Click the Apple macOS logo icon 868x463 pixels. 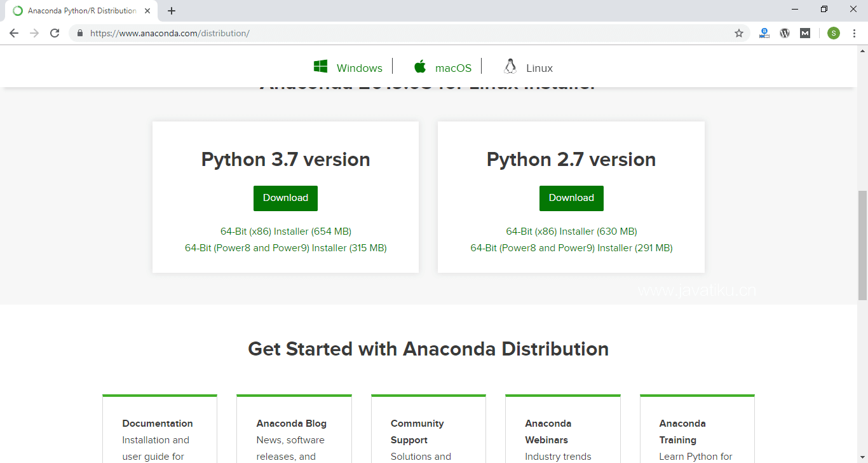[x=420, y=66]
